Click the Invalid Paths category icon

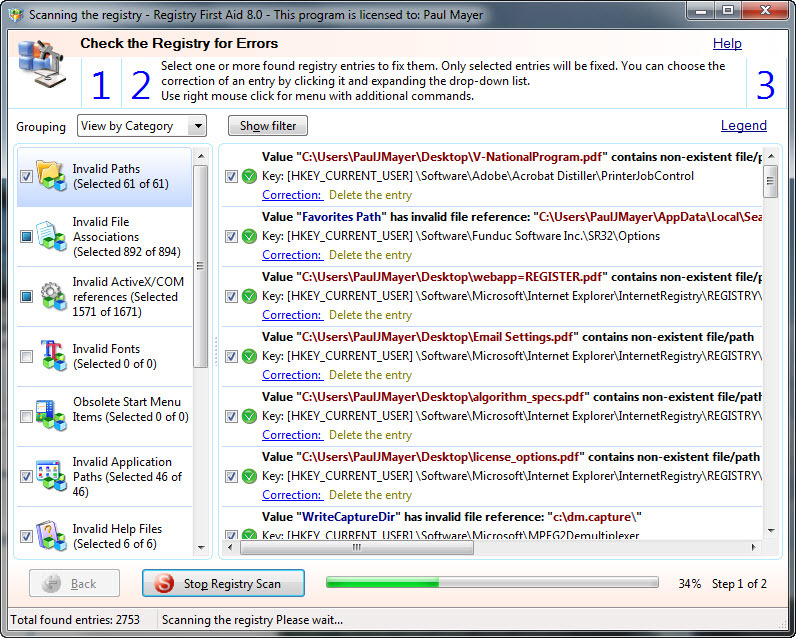tap(51, 176)
